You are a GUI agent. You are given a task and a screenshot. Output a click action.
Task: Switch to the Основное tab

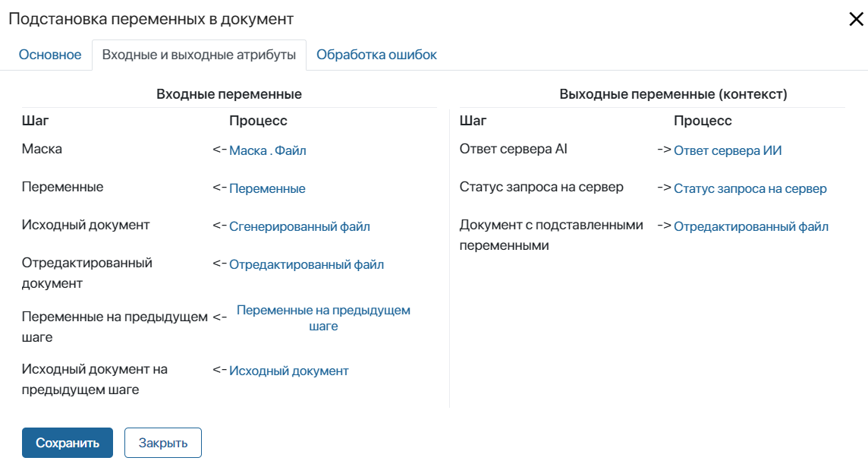(49, 54)
